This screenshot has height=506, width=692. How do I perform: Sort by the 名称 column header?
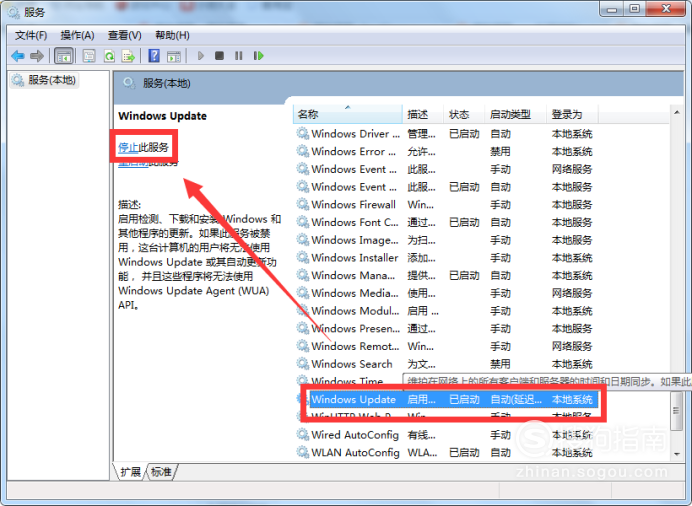click(348, 114)
